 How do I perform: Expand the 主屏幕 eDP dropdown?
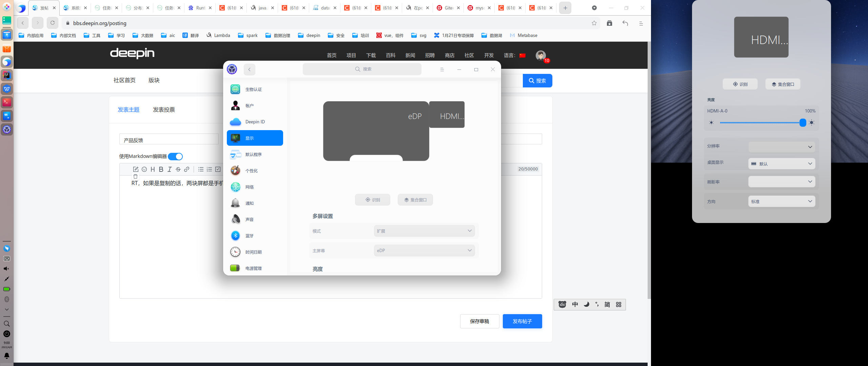424,250
